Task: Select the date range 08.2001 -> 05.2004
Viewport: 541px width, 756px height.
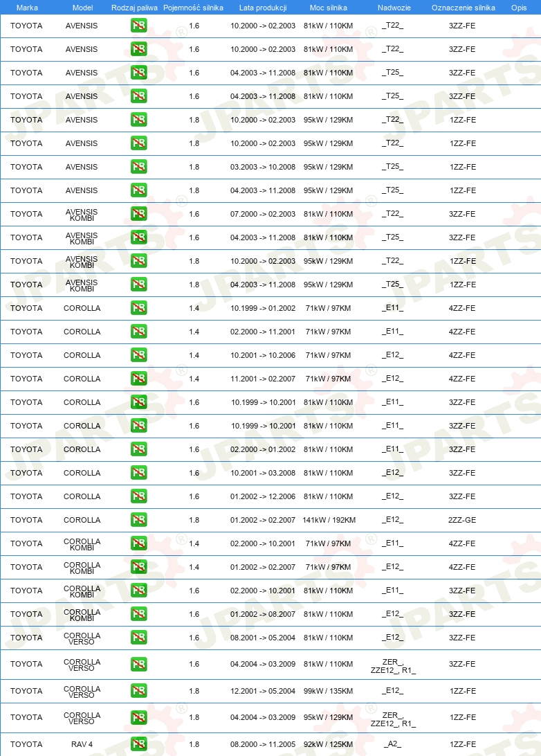Action: click(x=263, y=638)
